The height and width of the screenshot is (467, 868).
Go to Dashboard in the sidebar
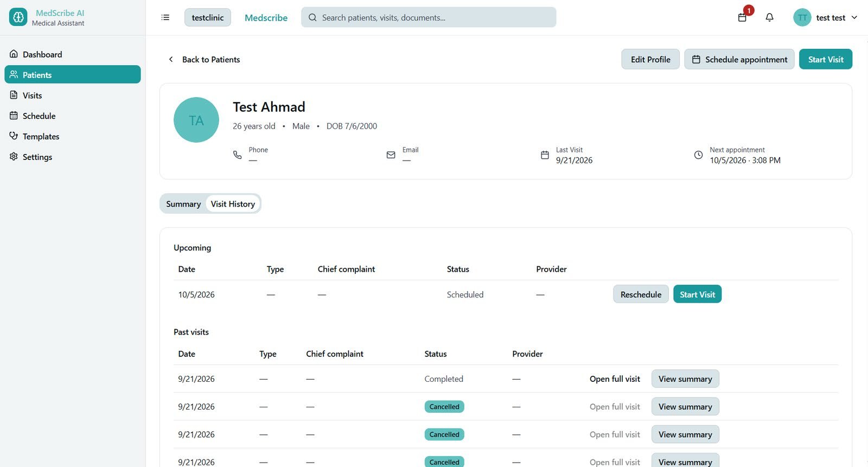(x=73, y=54)
